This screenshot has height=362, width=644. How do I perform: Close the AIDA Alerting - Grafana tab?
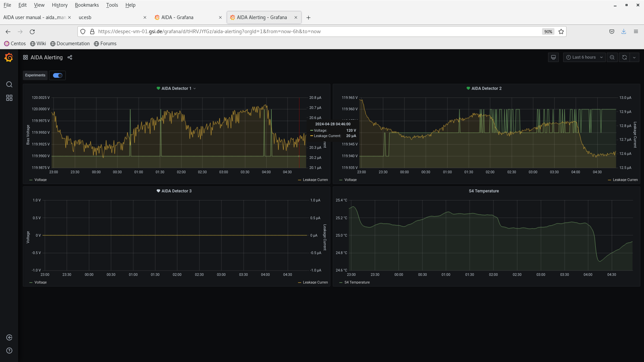point(296,17)
